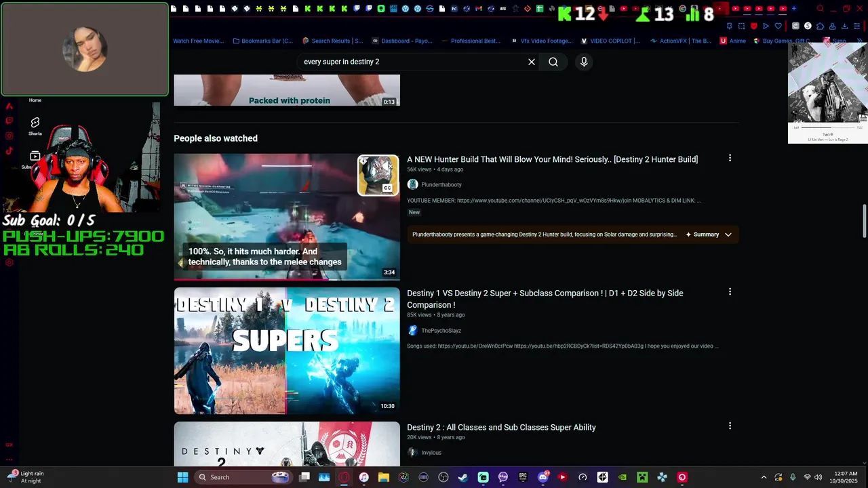Image resolution: width=868 pixels, height=488 pixels.
Task: Open the Minecraft creeper icon on taskbar
Action: (642, 477)
